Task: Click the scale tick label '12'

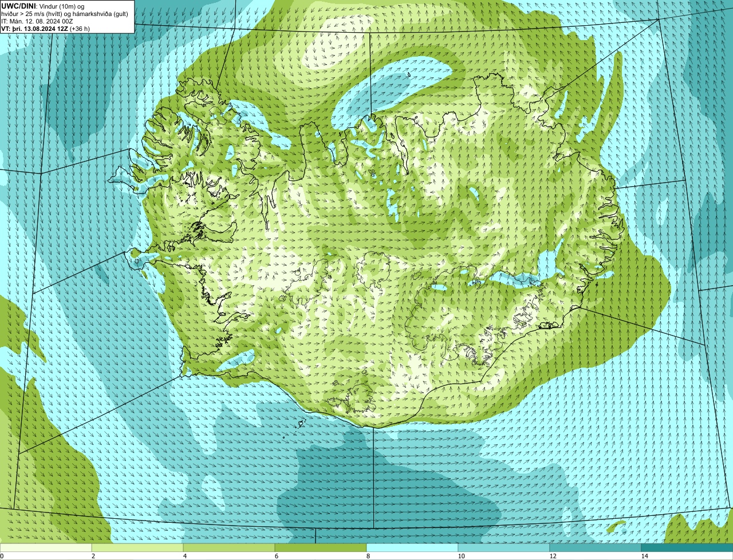Action: 553,556
